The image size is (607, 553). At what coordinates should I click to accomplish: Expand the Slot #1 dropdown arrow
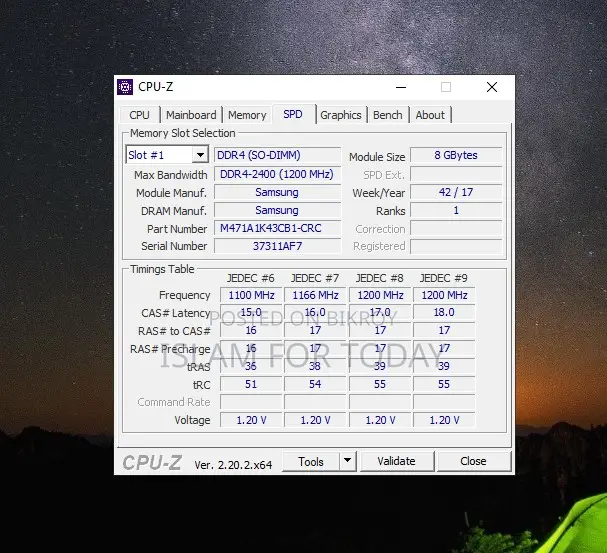coord(200,155)
